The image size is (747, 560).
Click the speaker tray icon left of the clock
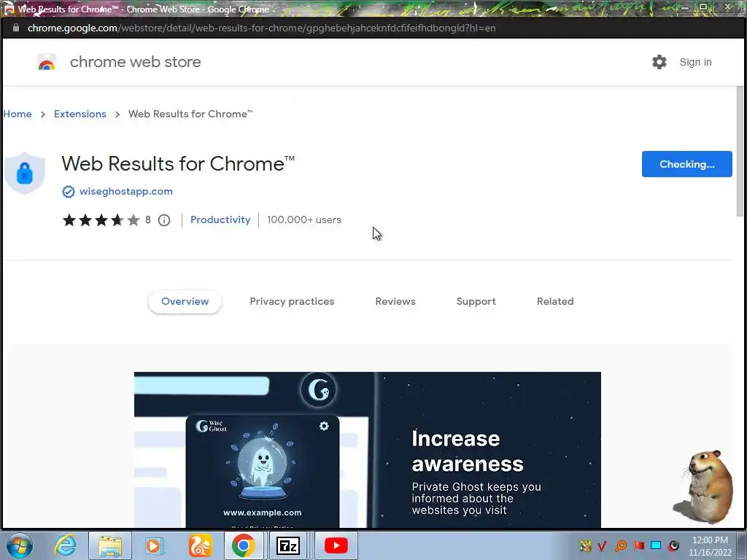tap(673, 545)
